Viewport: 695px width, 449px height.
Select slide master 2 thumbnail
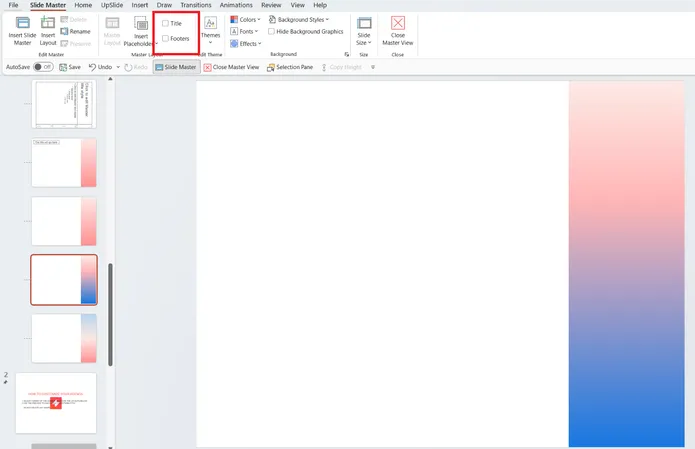(x=56, y=403)
